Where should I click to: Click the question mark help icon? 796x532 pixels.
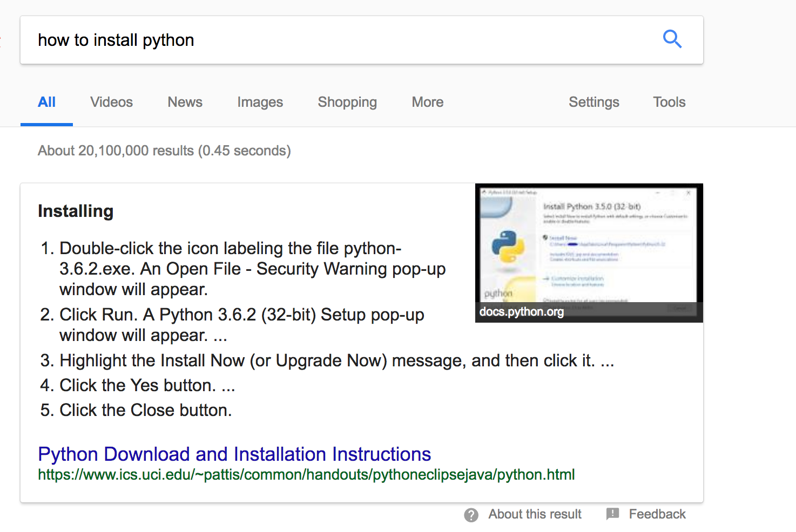[471, 515]
